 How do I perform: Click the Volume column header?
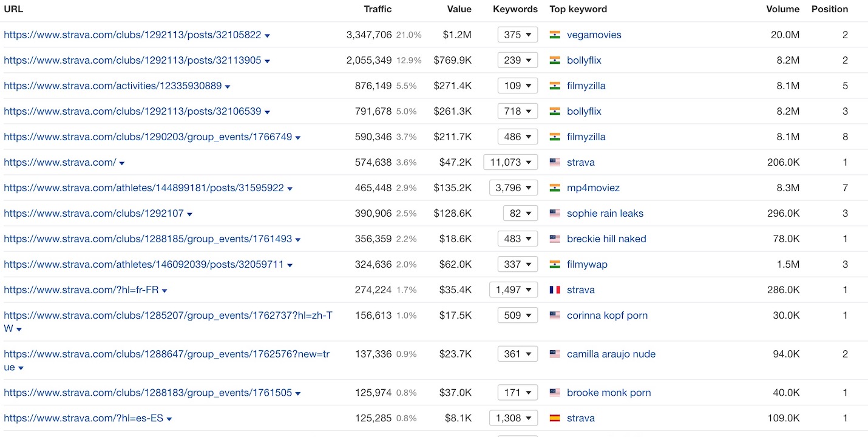tap(782, 9)
